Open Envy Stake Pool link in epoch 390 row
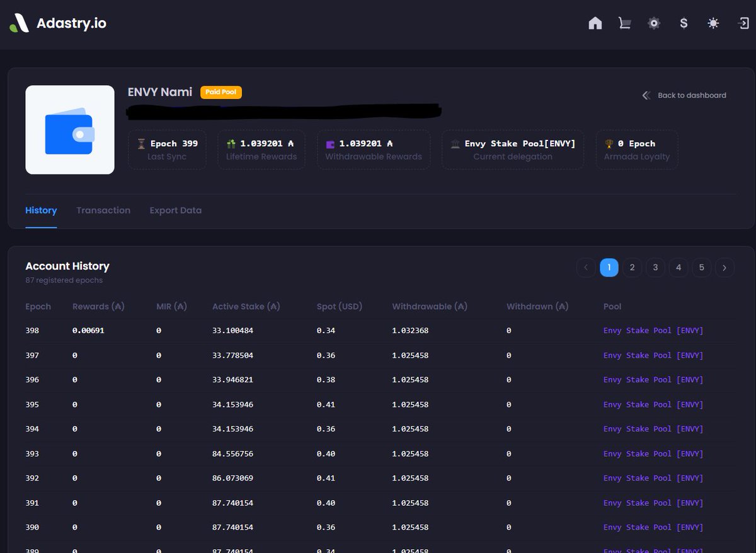756x553 pixels. tap(653, 527)
